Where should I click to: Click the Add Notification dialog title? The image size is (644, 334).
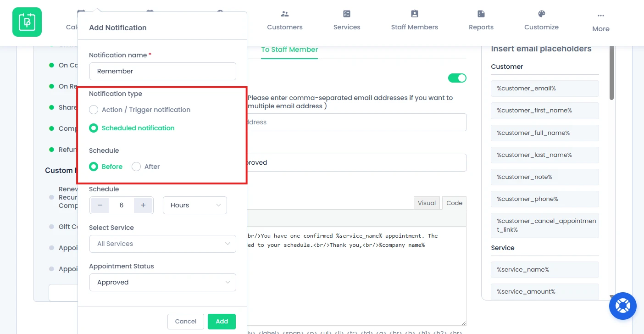(118, 28)
